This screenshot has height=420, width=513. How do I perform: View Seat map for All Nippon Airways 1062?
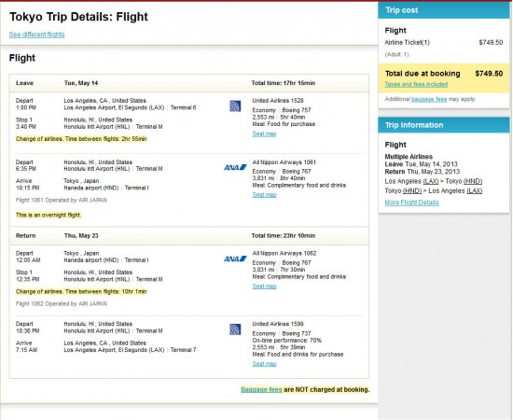pyautogui.click(x=264, y=287)
